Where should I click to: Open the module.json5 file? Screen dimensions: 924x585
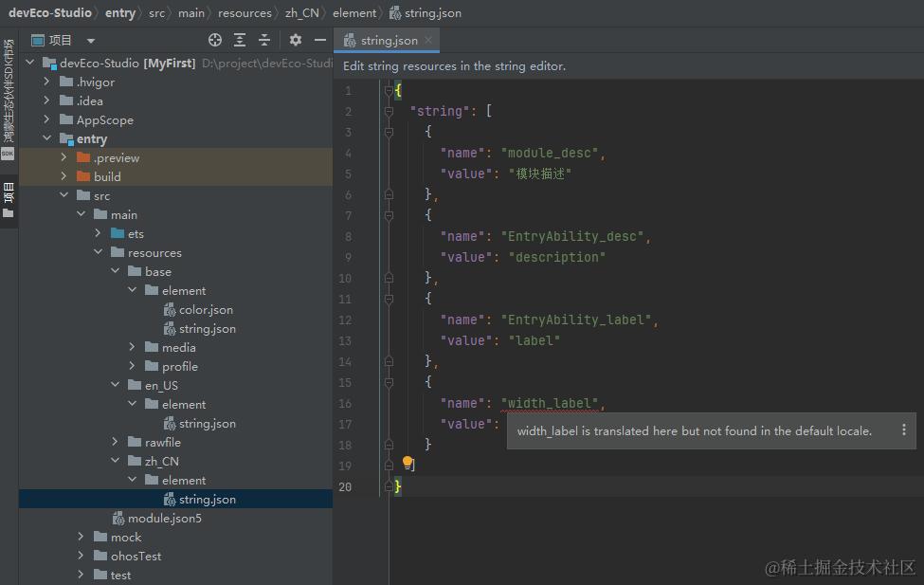point(157,518)
